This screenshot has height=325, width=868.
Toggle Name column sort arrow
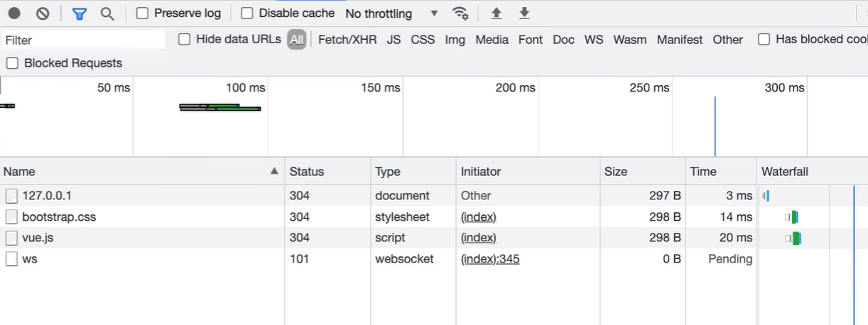tap(274, 172)
